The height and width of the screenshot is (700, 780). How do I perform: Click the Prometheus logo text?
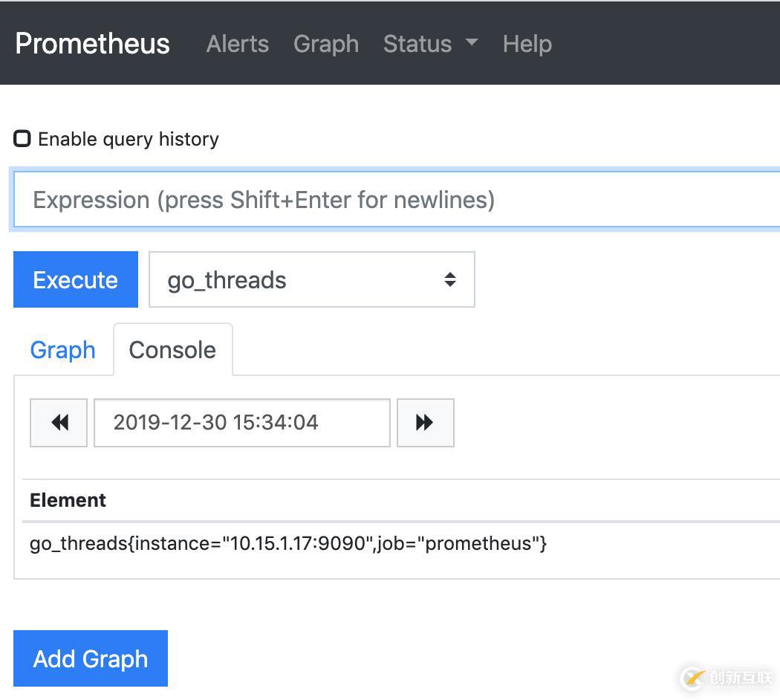[91, 44]
